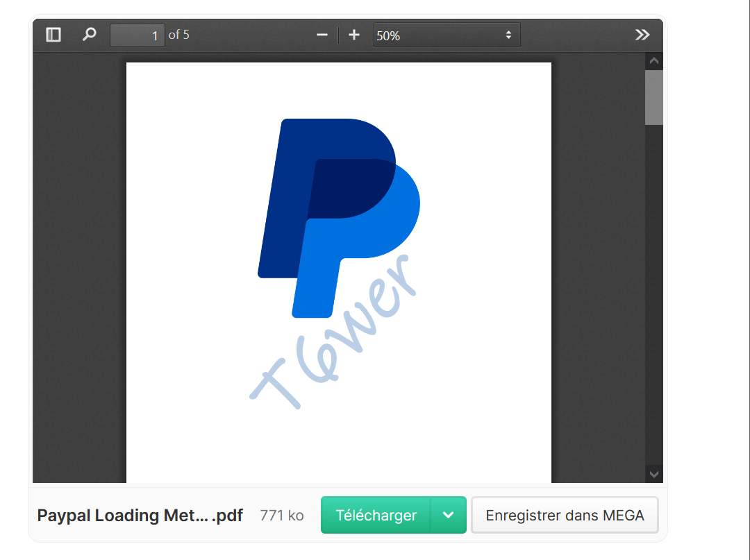Zoom out with the minus icon
This screenshot has height=560, width=750.
(x=322, y=35)
